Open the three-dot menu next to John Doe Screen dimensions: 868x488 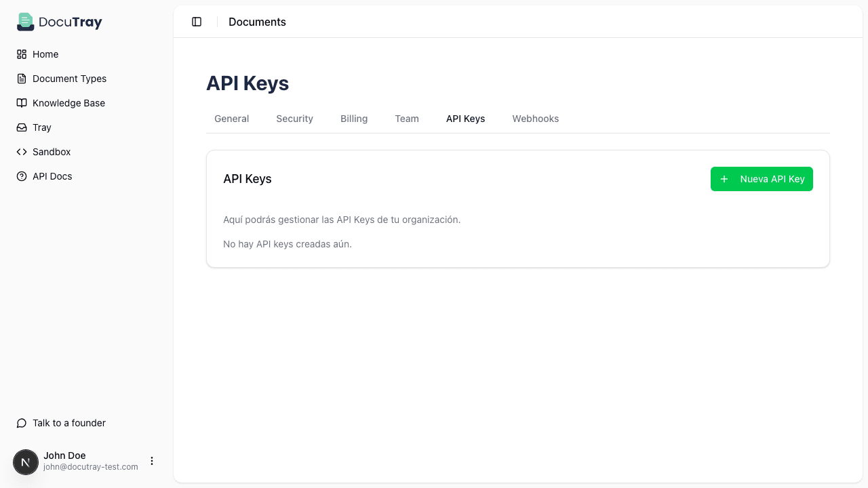point(152,461)
